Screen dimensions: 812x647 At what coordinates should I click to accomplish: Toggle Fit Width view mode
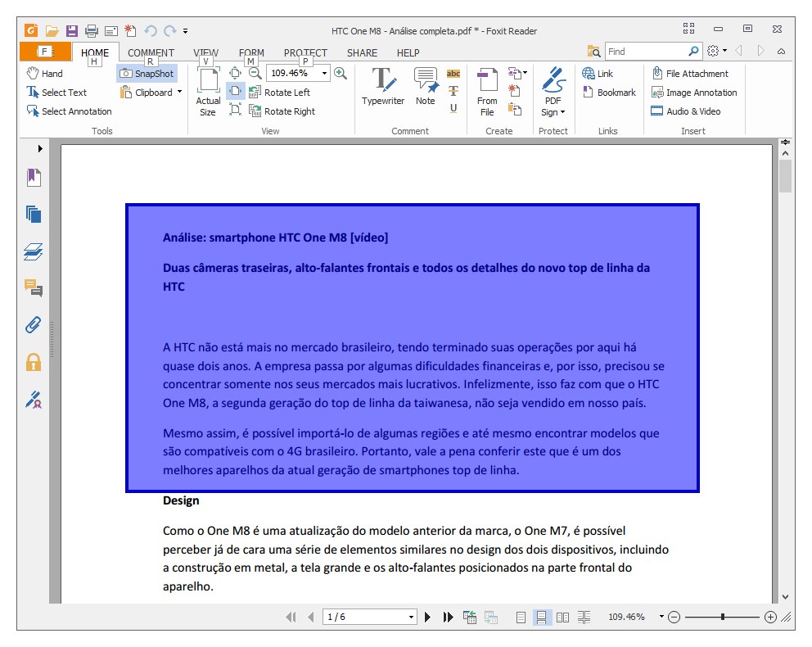pyautogui.click(x=235, y=92)
